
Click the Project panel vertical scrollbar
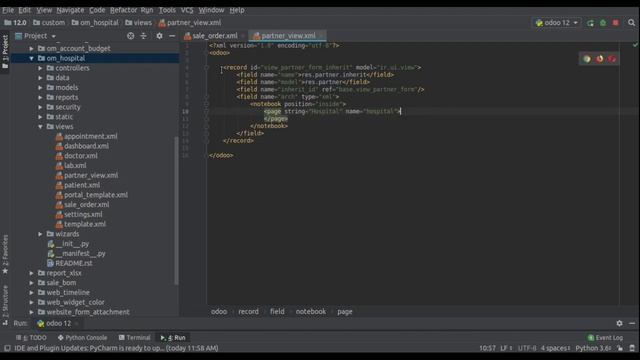coord(176,210)
